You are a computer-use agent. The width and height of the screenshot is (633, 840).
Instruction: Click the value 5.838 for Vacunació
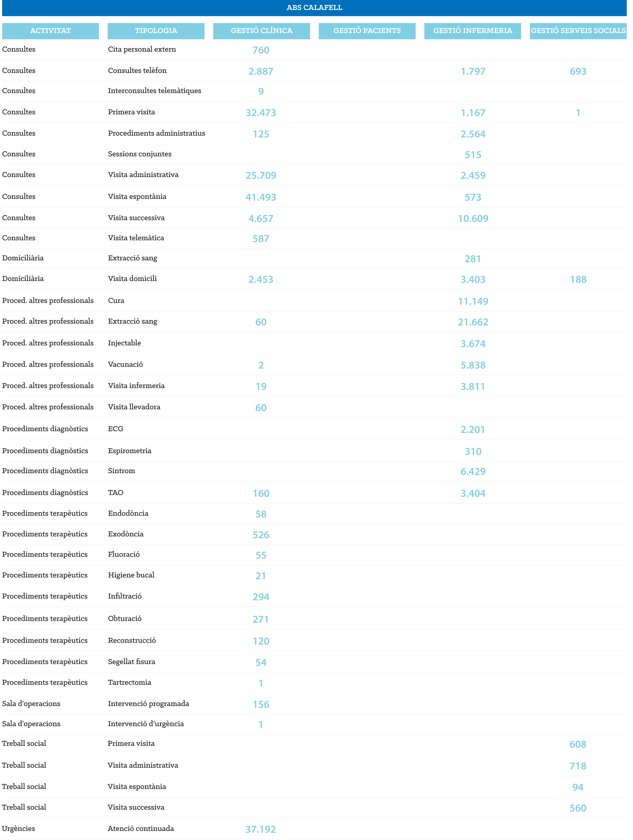point(473,365)
